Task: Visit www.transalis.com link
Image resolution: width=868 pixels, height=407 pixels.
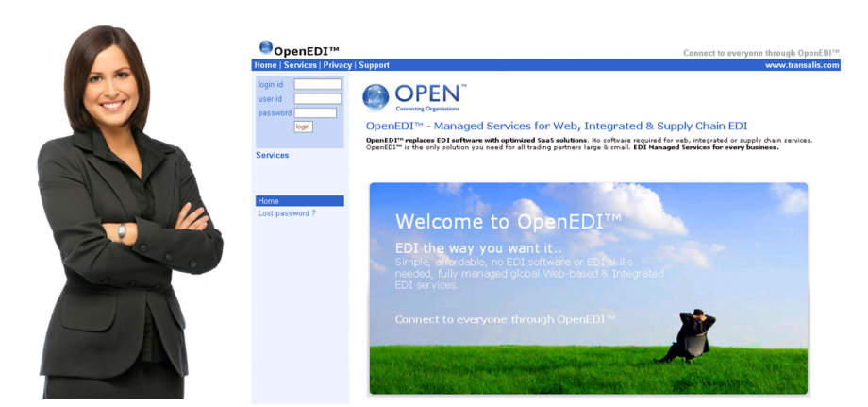Action: tap(802, 65)
